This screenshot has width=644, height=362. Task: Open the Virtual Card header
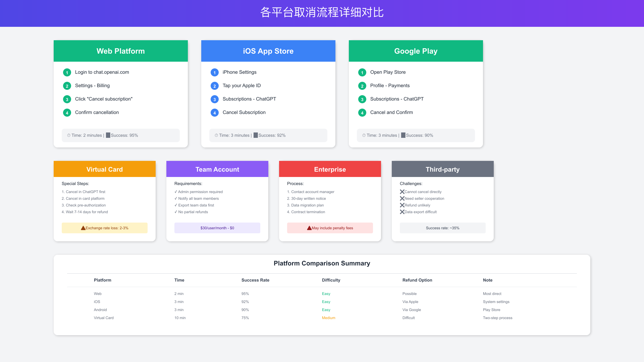[x=105, y=169]
